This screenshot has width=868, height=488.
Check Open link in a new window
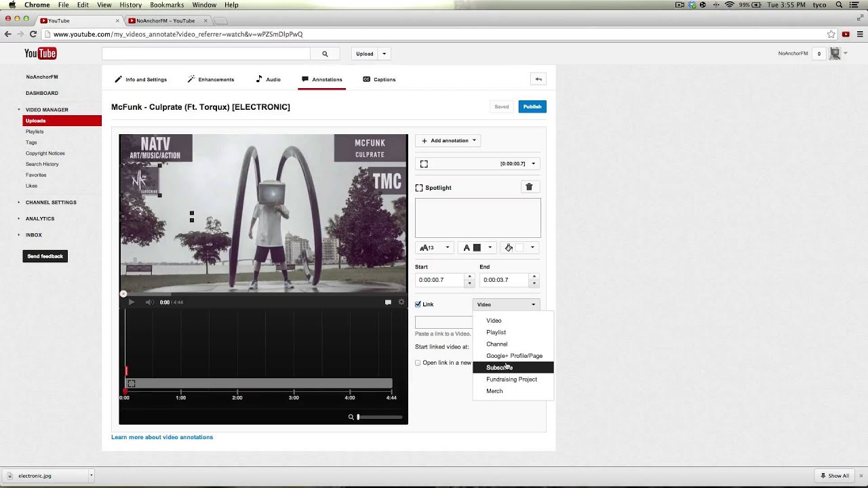click(418, 363)
